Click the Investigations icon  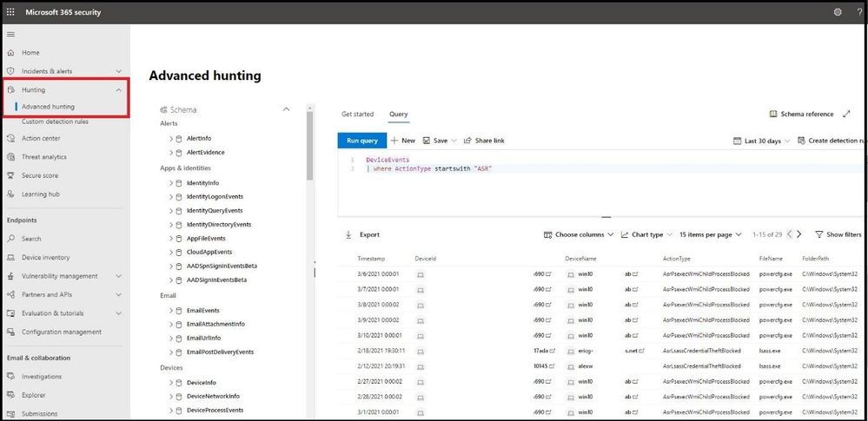pyautogui.click(x=10, y=377)
